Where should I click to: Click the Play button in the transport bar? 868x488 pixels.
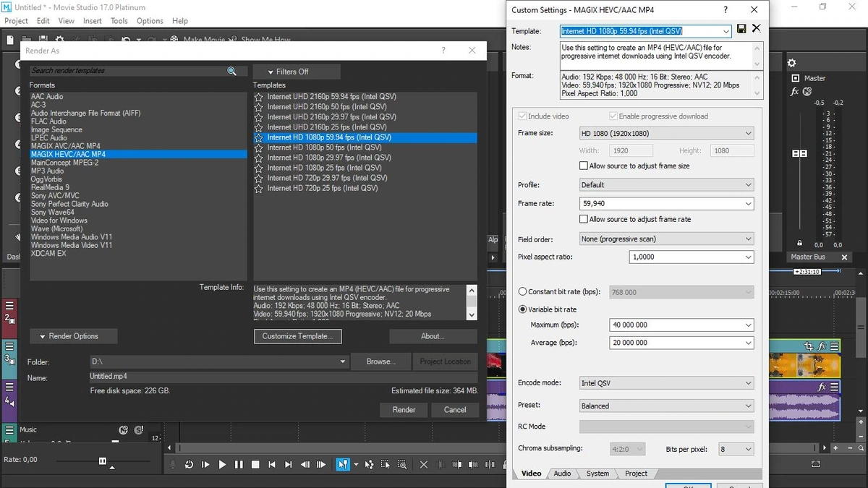pos(222,465)
